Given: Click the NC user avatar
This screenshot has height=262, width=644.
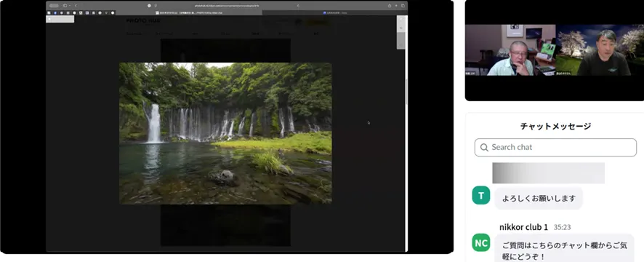Looking at the screenshot, I should [481, 242].
